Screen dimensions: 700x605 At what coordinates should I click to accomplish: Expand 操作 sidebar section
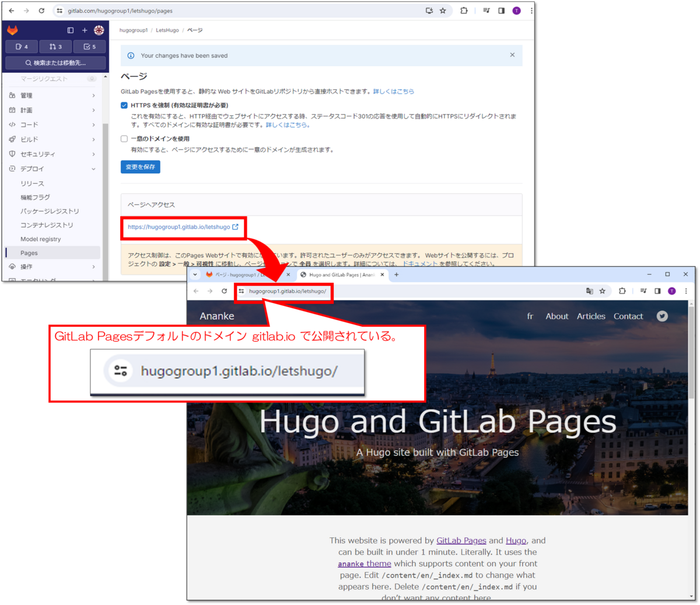[x=52, y=267]
